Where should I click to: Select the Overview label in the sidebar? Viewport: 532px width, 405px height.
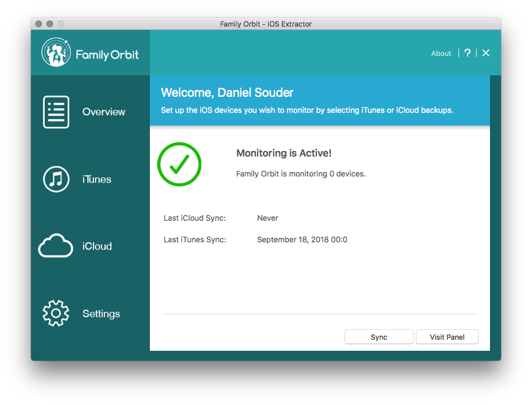[x=104, y=112]
